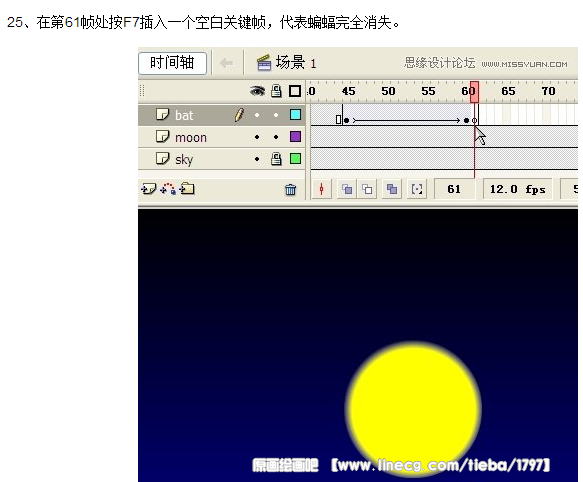Click the purple outline color swatch of moon layer

295,136
